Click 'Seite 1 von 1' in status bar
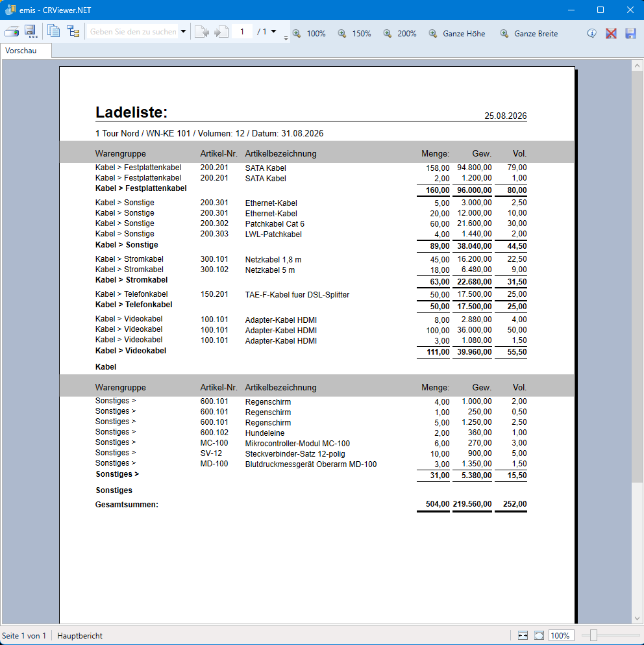 [x=24, y=635]
